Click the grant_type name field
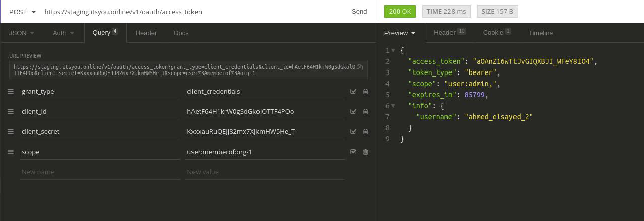The height and width of the screenshot is (221, 644). (100, 91)
